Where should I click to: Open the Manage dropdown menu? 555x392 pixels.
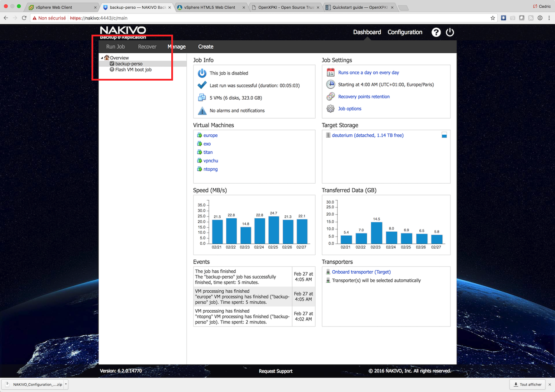coord(176,47)
